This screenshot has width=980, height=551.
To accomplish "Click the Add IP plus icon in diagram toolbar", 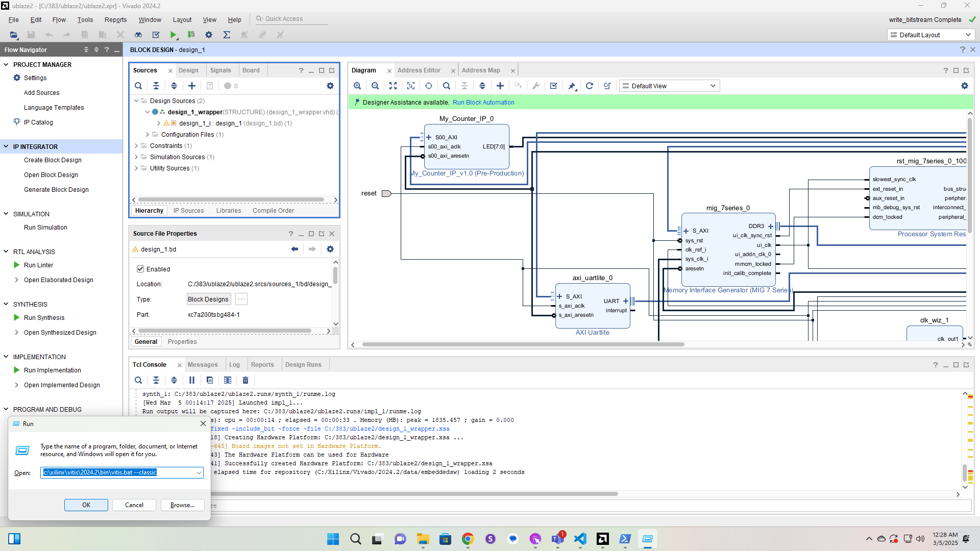I will 500,86.
